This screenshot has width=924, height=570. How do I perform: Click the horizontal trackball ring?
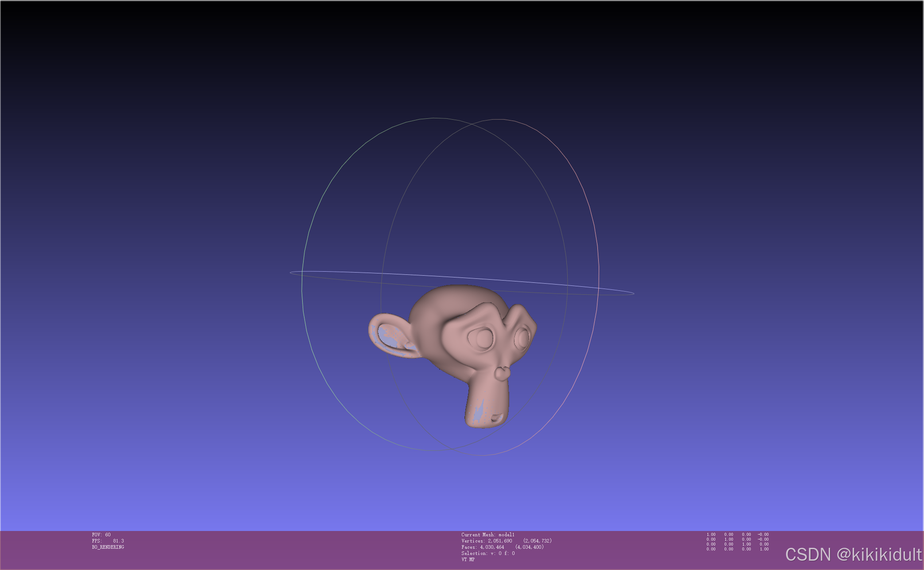point(443,277)
